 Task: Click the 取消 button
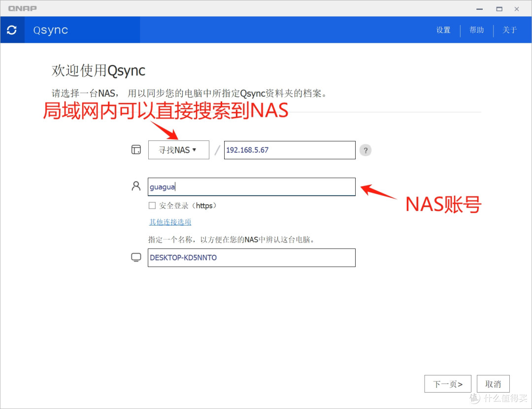493,384
